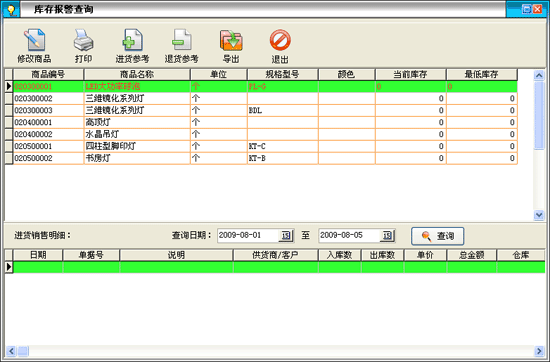Viewport: 550px width, 362px height.
Task: Click the PL-G spec cell
Action: pos(283,87)
